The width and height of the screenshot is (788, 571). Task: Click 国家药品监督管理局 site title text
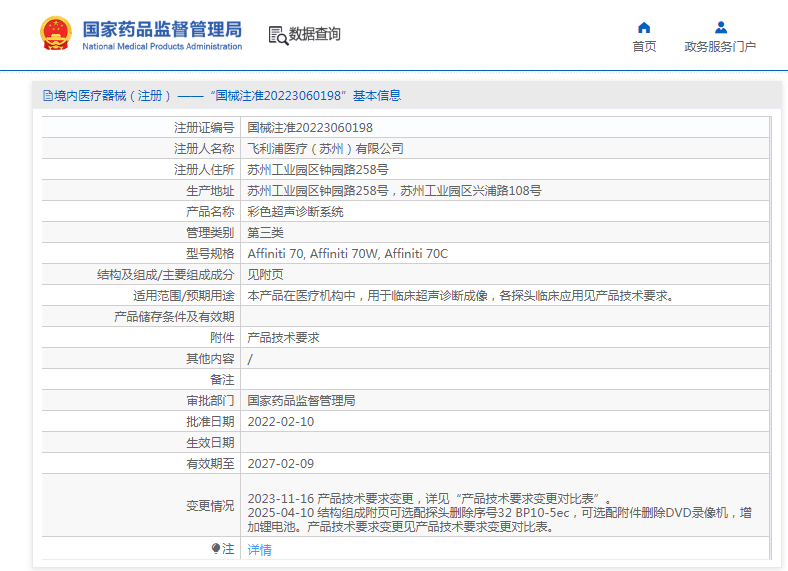tap(161, 28)
